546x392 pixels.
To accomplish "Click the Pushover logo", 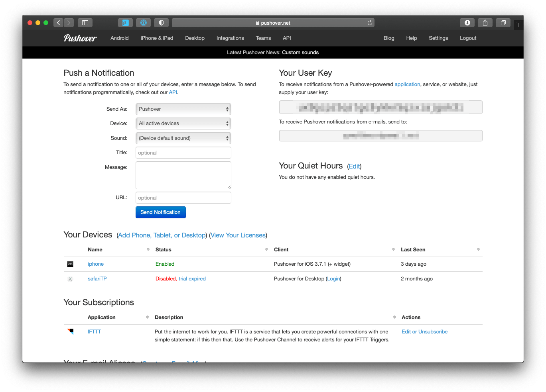I will coord(80,38).
